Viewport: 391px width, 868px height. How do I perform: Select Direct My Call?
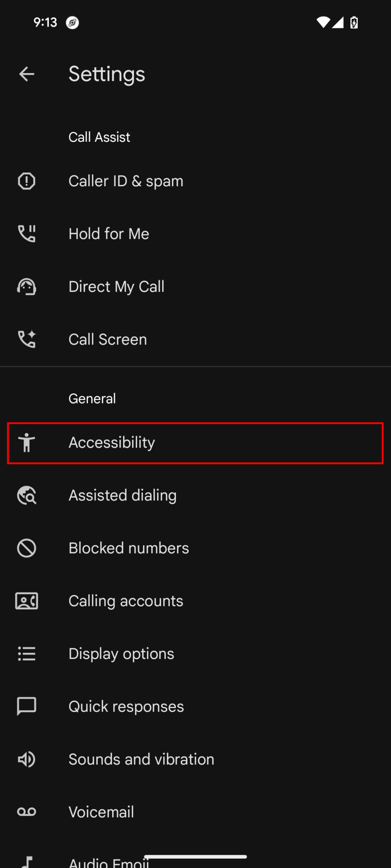pyautogui.click(x=117, y=287)
